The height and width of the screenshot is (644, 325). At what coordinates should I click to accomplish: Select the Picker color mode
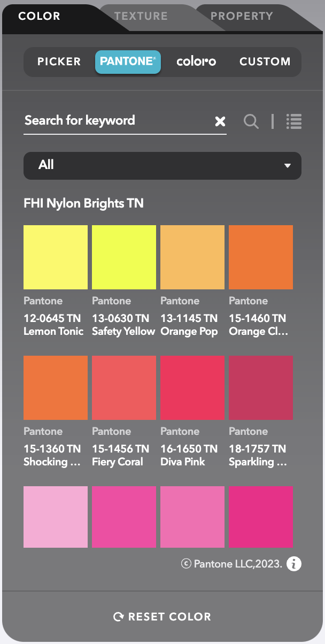[x=59, y=62]
